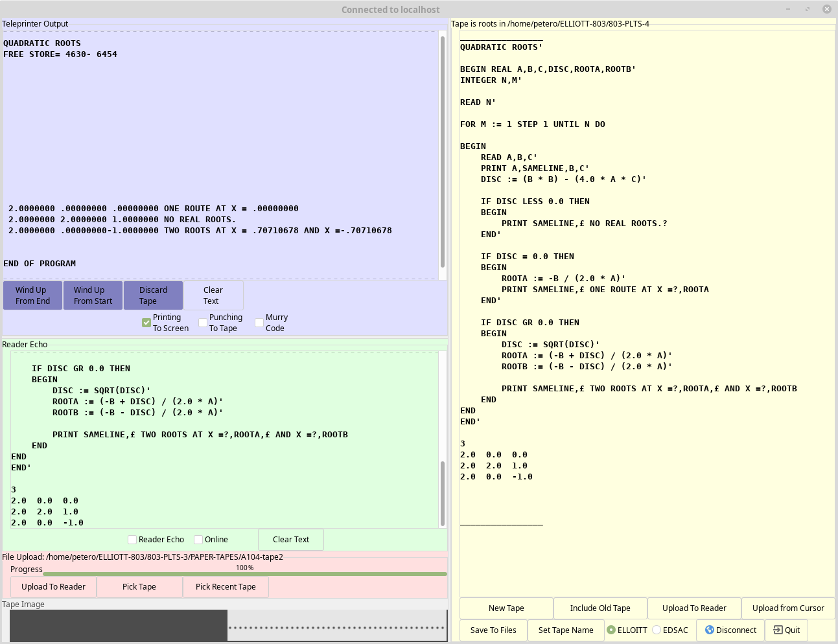Click the Quit exit icon

click(x=778, y=630)
